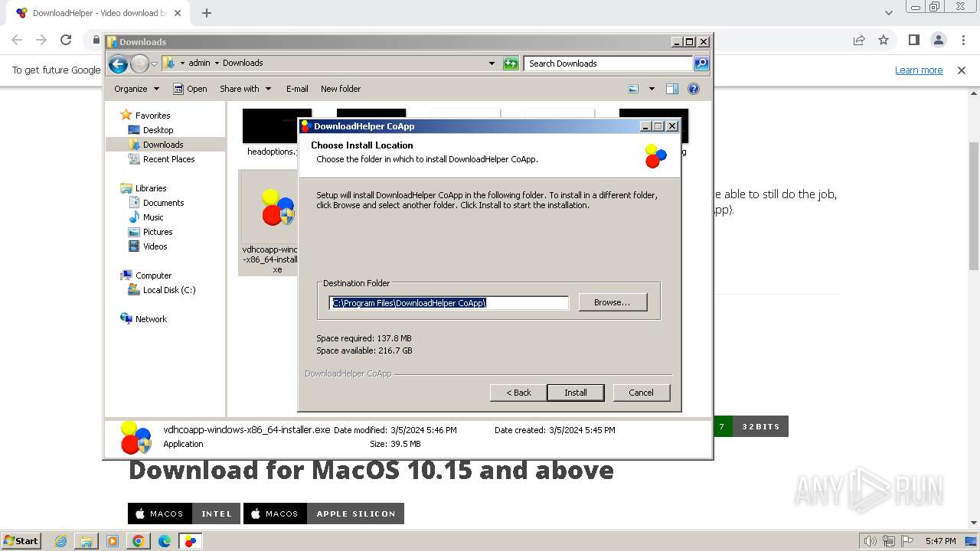The image size is (980, 551).
Task: Reload the Chrome page
Action: pos(66,40)
